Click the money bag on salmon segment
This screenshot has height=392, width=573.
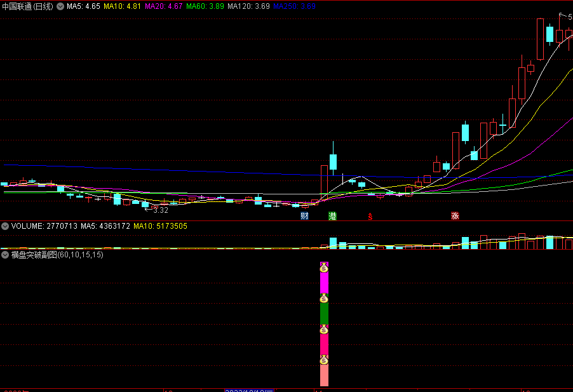pyautogui.click(x=324, y=360)
